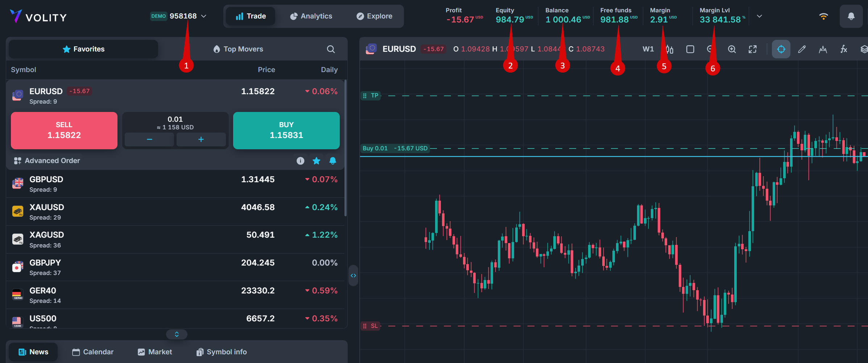This screenshot has height=363, width=868.
Task: Search symbols with the magnifier icon
Action: click(331, 49)
